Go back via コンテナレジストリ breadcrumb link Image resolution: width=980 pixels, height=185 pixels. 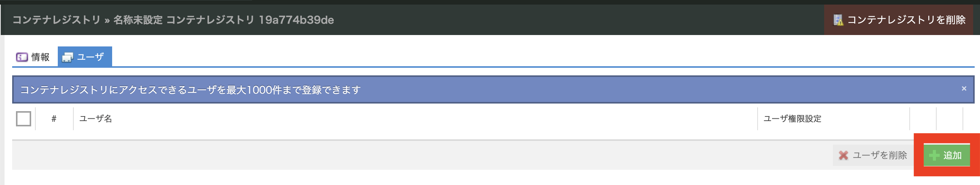56,20
